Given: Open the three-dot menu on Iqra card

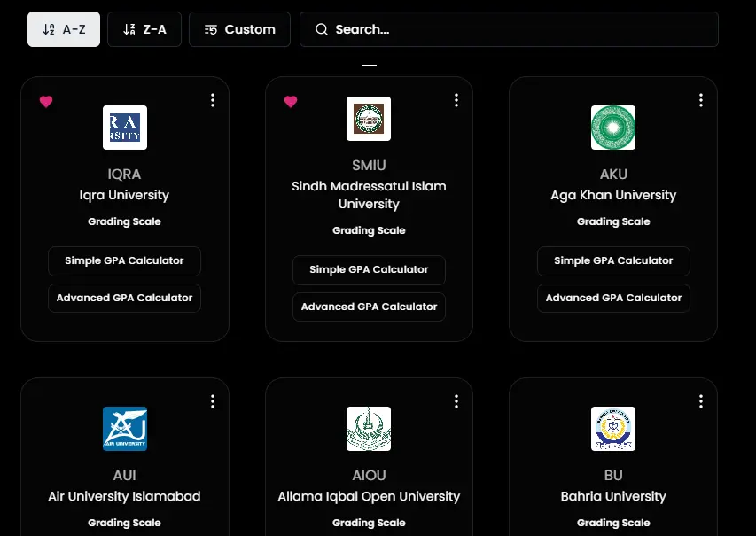Looking at the screenshot, I should (213, 100).
